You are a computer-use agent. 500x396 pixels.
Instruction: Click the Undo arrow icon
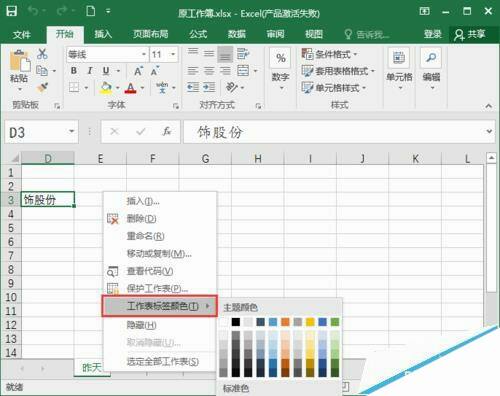pos(34,11)
